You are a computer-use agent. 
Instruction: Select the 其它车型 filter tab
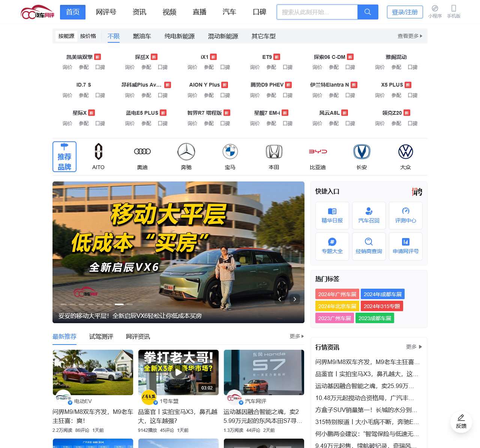coord(264,36)
